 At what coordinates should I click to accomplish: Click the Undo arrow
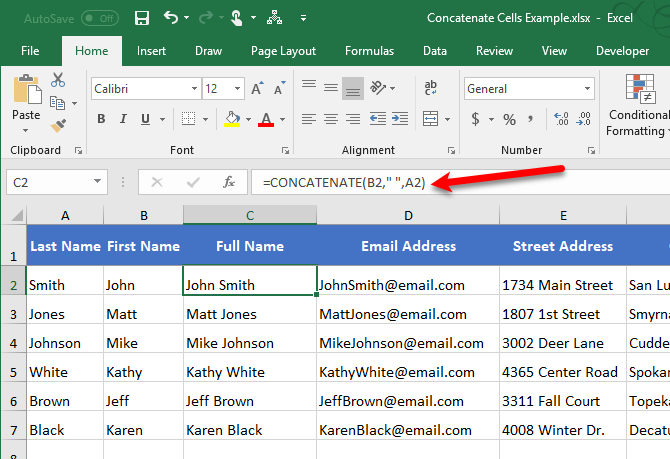click(171, 18)
